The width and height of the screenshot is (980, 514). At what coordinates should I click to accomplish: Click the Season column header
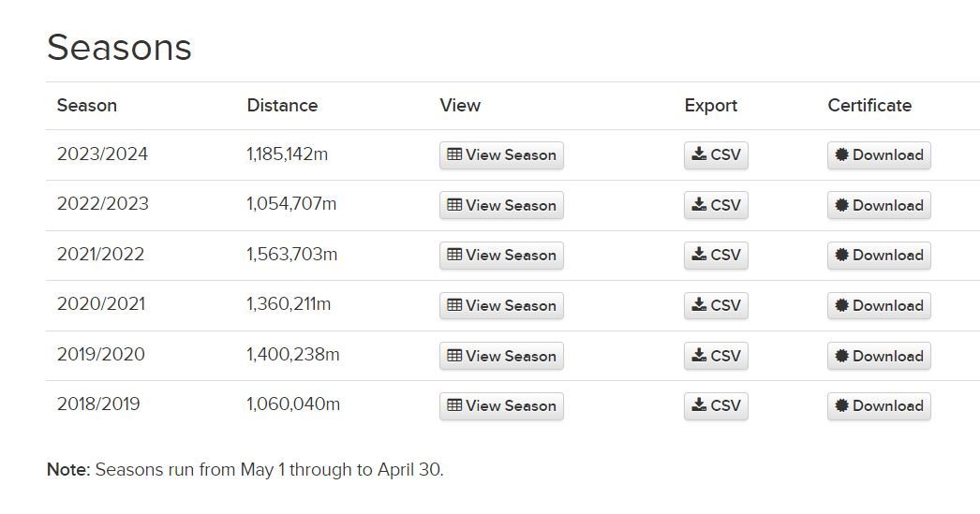coord(87,106)
